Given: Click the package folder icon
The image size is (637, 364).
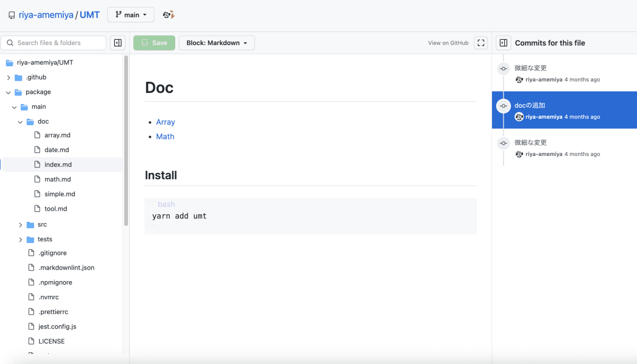Looking at the screenshot, I should (x=19, y=92).
